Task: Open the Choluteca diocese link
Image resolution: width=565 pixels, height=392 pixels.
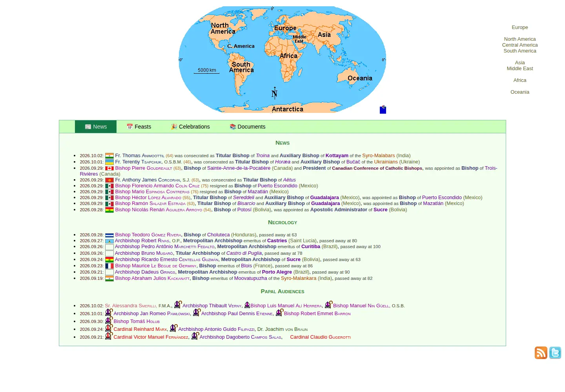Action: click(219, 235)
